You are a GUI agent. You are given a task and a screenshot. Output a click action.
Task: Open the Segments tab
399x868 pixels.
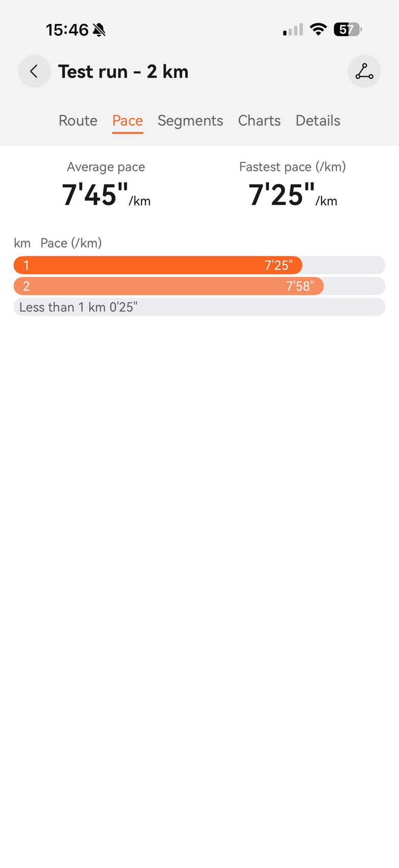pyautogui.click(x=190, y=121)
